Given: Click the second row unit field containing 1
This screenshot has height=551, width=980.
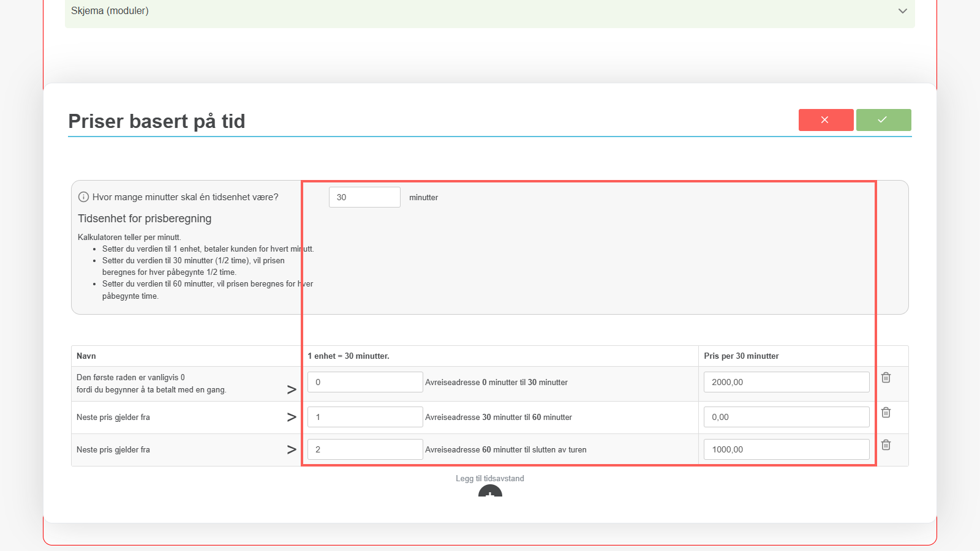Looking at the screenshot, I should [x=365, y=417].
